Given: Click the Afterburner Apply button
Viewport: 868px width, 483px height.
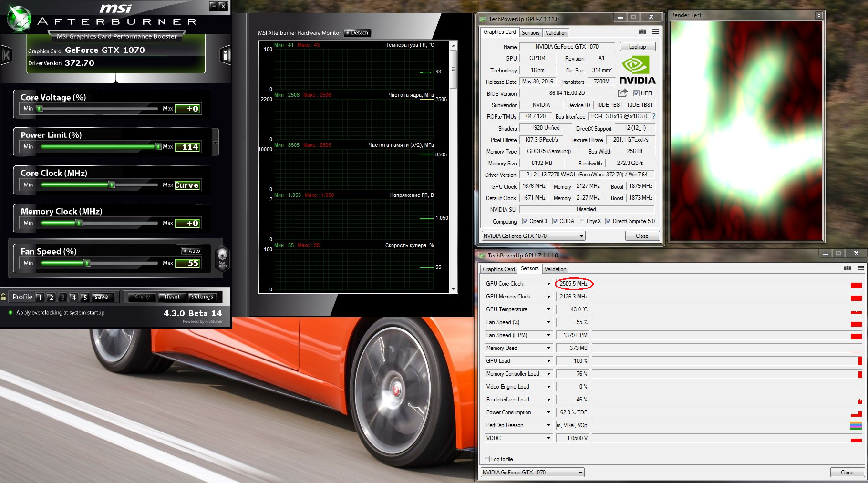Looking at the screenshot, I should pos(142,297).
